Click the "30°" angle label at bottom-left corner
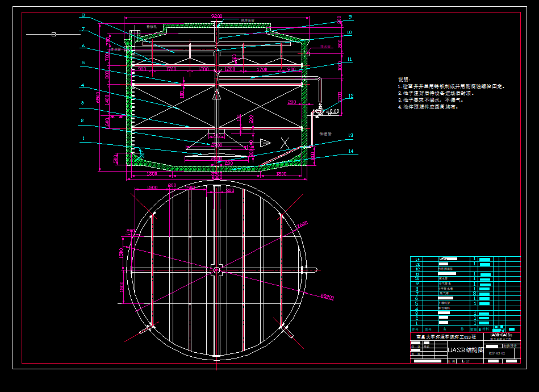This screenshot has width=539, height=392. (x=141, y=154)
